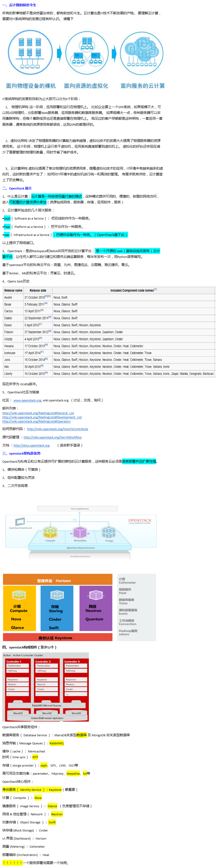
Task: Click the cube icon in blue Storing block
Action: coord(57,595)
